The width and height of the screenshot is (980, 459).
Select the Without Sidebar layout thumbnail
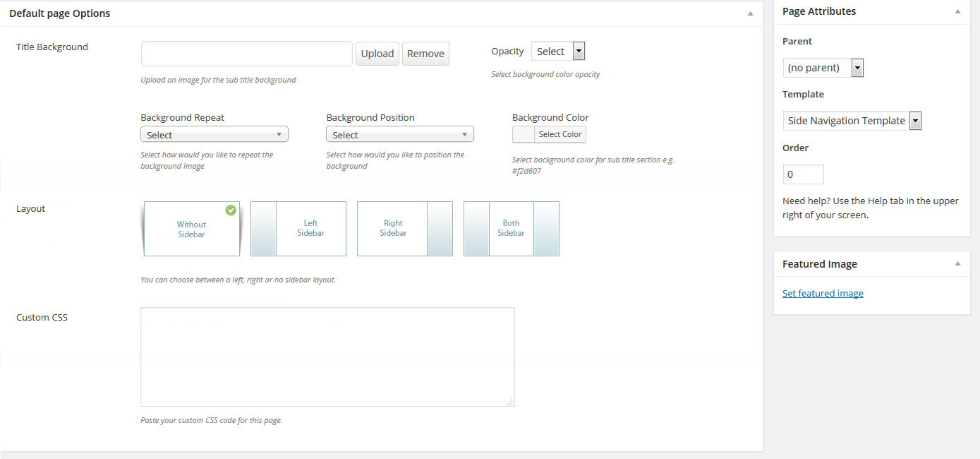pyautogui.click(x=191, y=229)
